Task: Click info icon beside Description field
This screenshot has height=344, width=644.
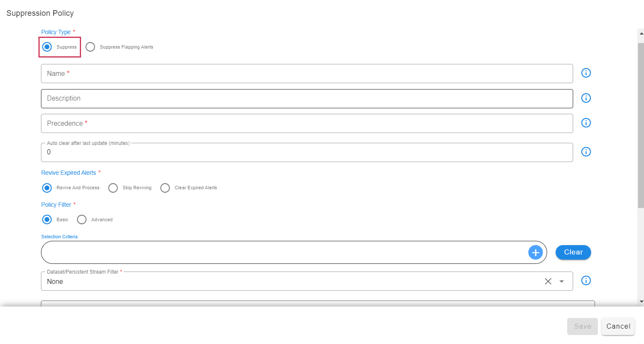Action: [586, 98]
